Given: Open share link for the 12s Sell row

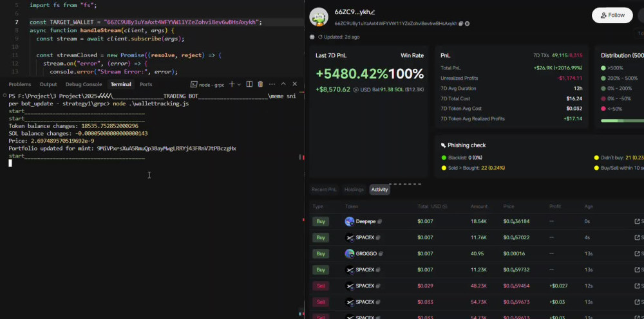Looking at the screenshot, I should point(638,286).
